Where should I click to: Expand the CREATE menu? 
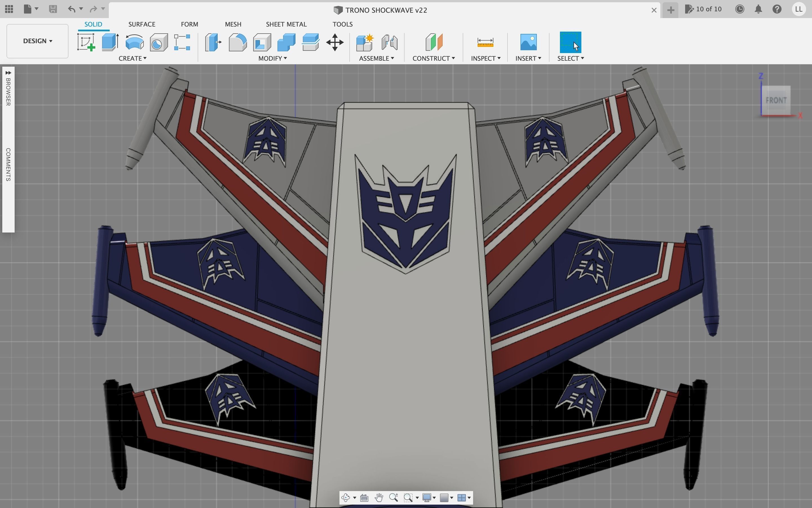133,58
